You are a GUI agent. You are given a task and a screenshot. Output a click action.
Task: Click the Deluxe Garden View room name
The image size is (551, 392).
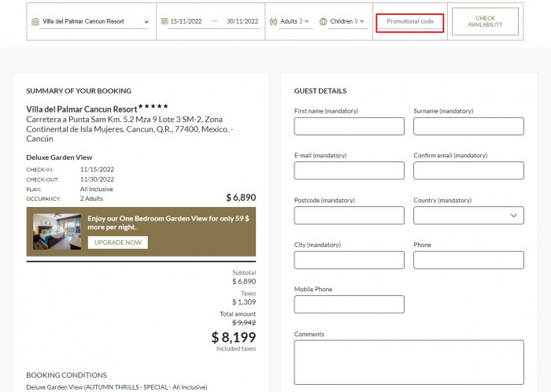click(x=59, y=157)
